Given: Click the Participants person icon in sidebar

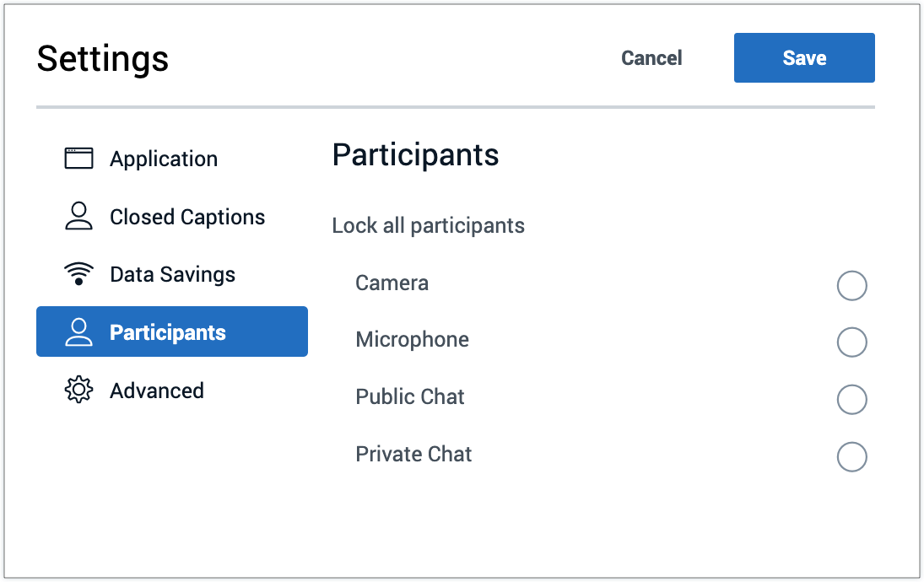Looking at the screenshot, I should 78,332.
